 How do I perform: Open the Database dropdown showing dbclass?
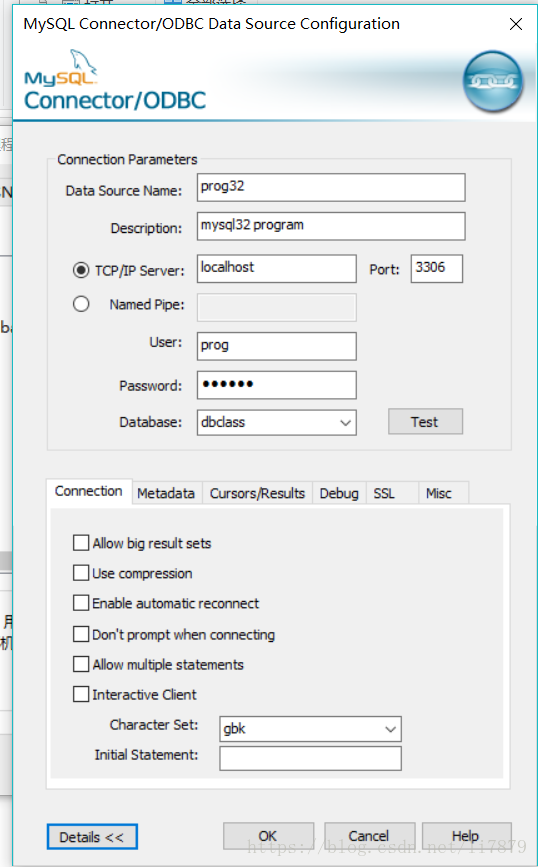point(276,422)
